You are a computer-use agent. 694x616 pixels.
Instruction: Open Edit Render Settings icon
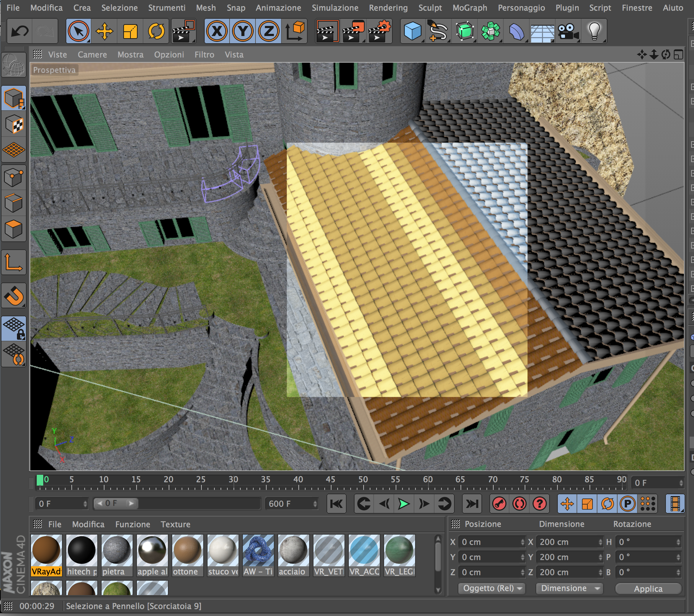pos(379,31)
